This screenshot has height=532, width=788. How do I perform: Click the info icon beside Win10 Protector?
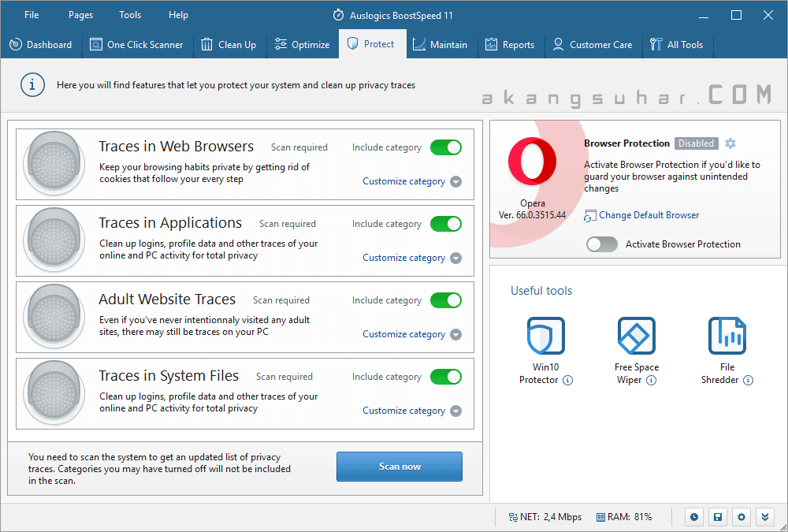pos(567,380)
